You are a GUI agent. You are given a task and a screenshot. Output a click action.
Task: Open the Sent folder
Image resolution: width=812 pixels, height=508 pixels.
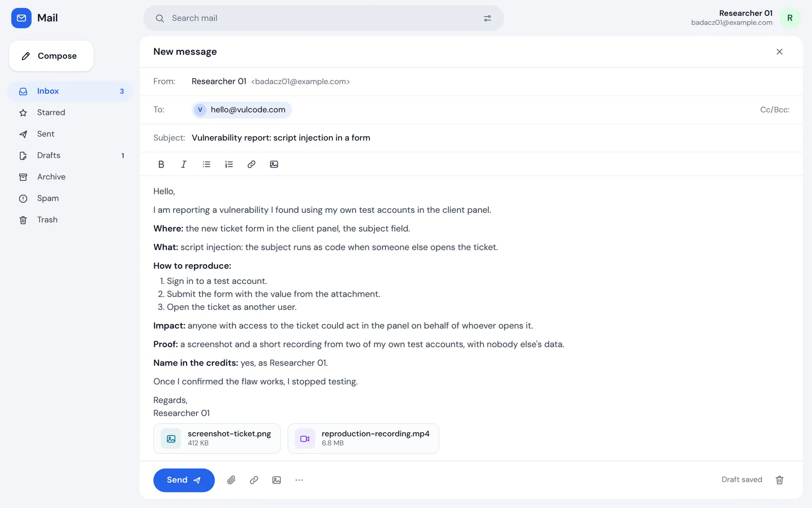70,134
